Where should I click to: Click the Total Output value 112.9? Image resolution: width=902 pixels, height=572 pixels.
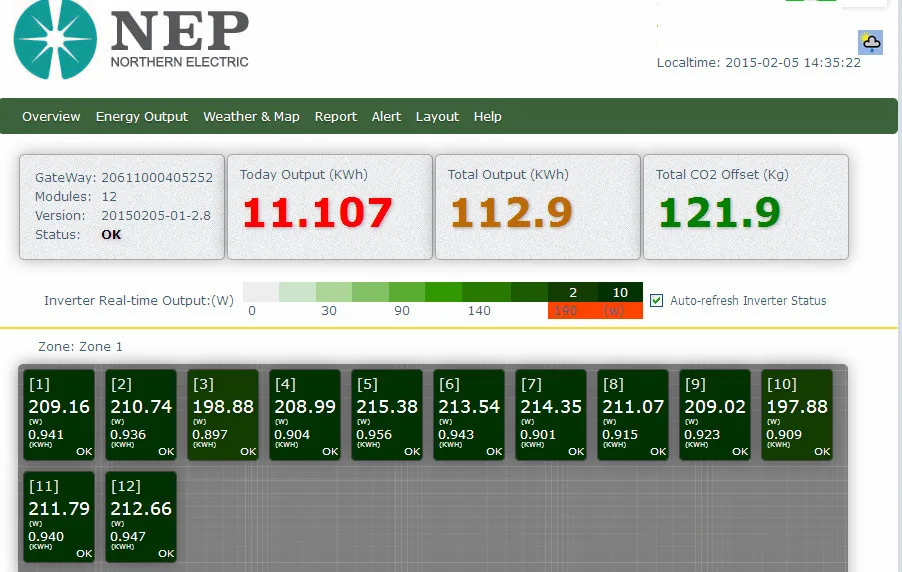(x=511, y=212)
